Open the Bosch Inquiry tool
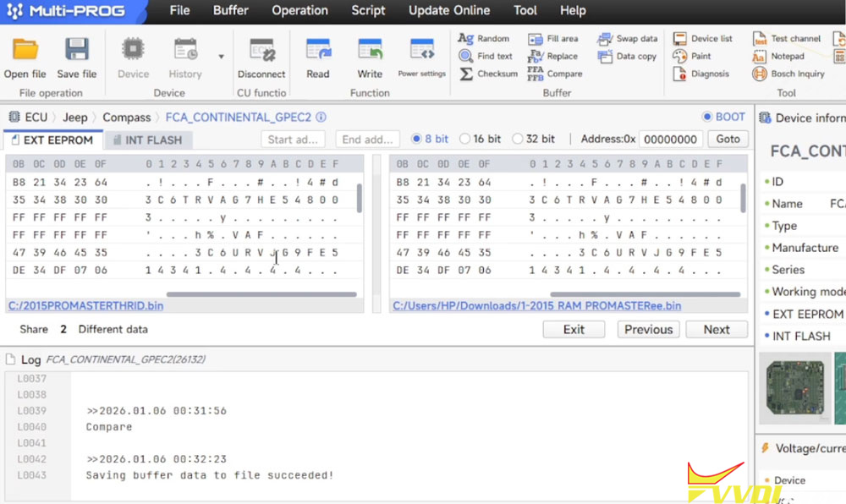The image size is (846, 504). click(760, 74)
